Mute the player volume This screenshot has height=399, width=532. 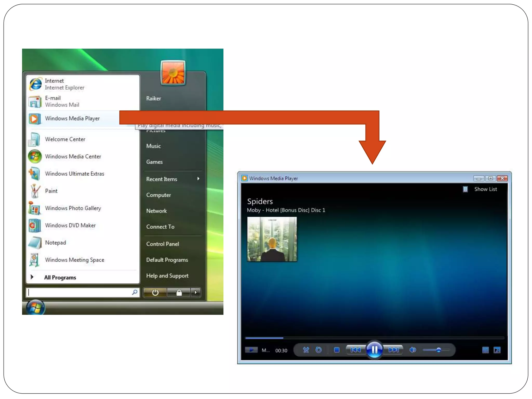tap(413, 350)
